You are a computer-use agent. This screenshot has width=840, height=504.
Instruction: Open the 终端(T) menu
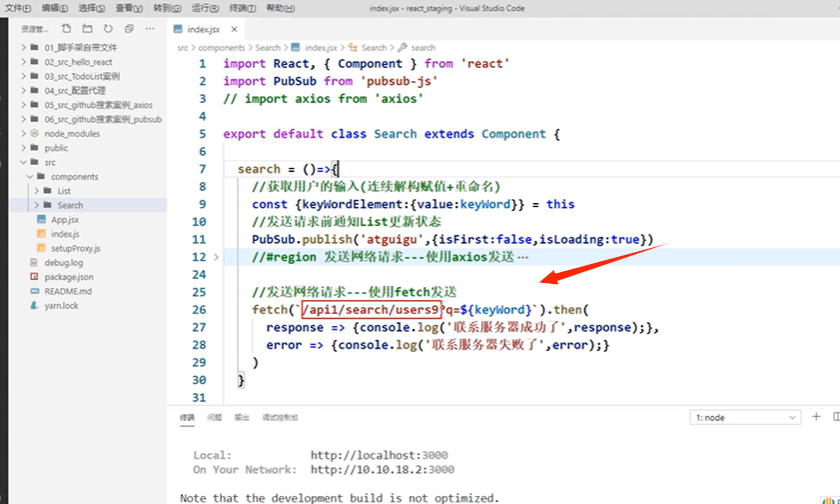(x=243, y=9)
